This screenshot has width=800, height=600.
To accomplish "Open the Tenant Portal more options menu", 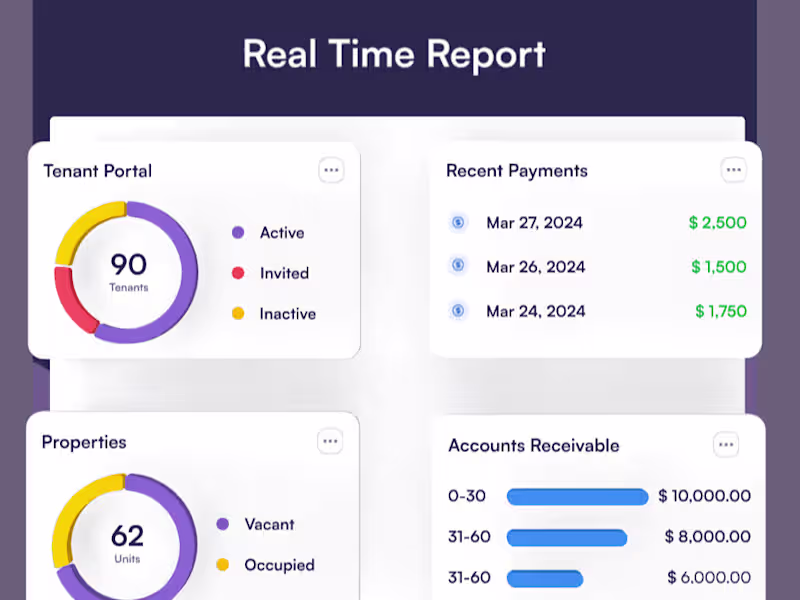I will 331,170.
